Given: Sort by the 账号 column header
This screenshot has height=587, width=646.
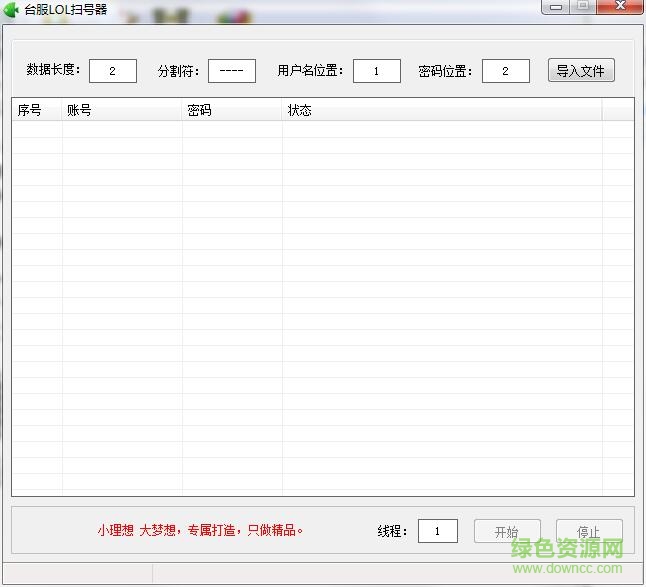Looking at the screenshot, I should 122,110.
